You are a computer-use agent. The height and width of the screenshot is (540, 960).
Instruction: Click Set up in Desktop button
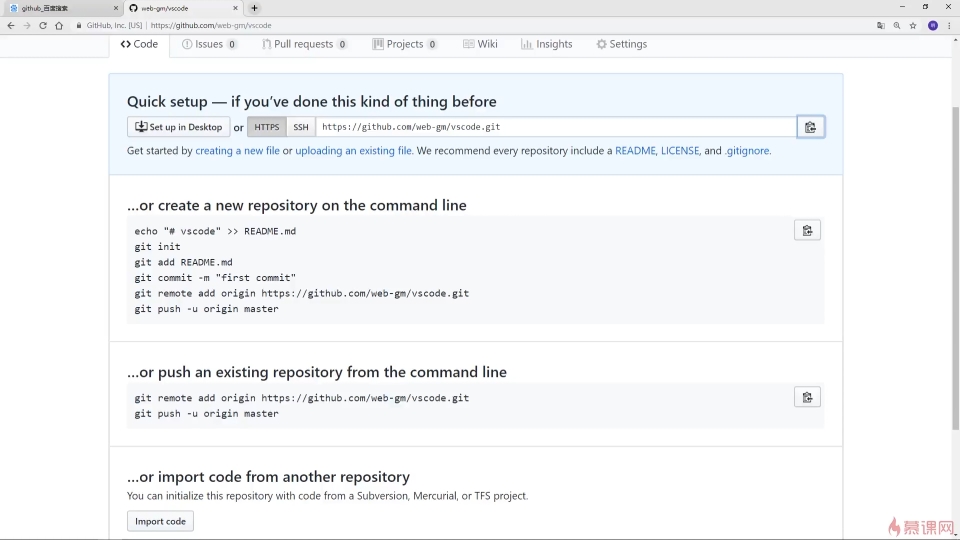(x=178, y=127)
